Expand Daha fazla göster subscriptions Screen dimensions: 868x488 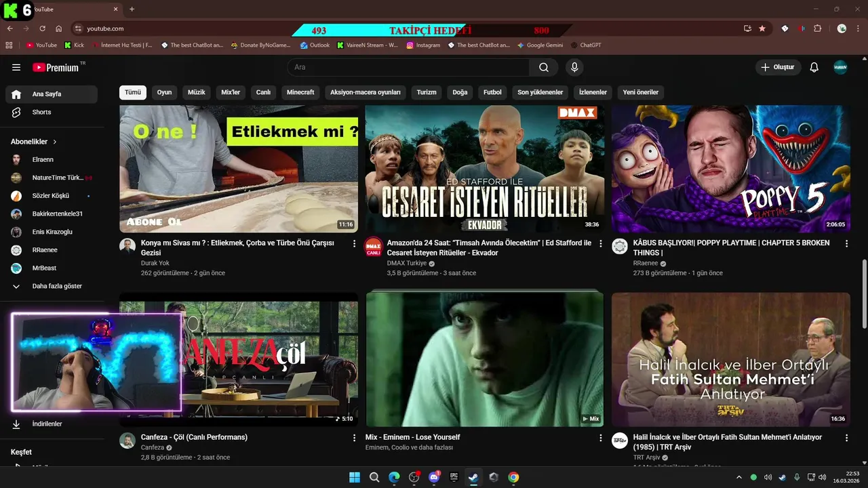click(x=52, y=286)
